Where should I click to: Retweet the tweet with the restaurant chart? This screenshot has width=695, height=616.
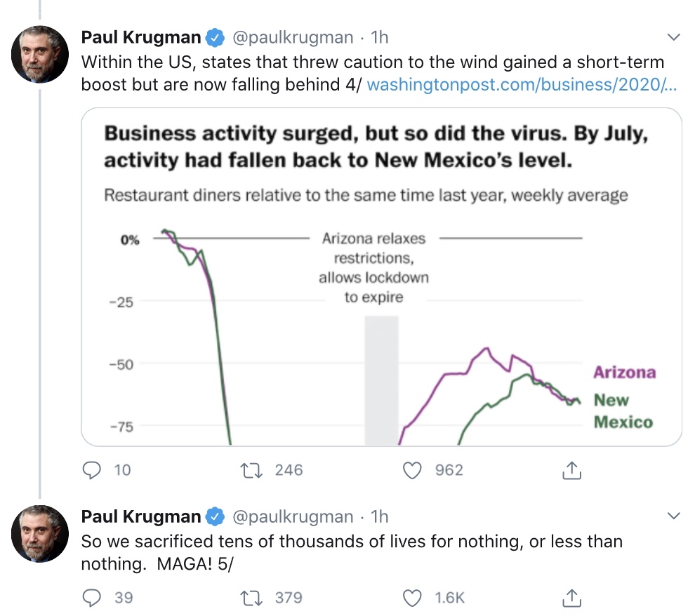pyautogui.click(x=251, y=470)
